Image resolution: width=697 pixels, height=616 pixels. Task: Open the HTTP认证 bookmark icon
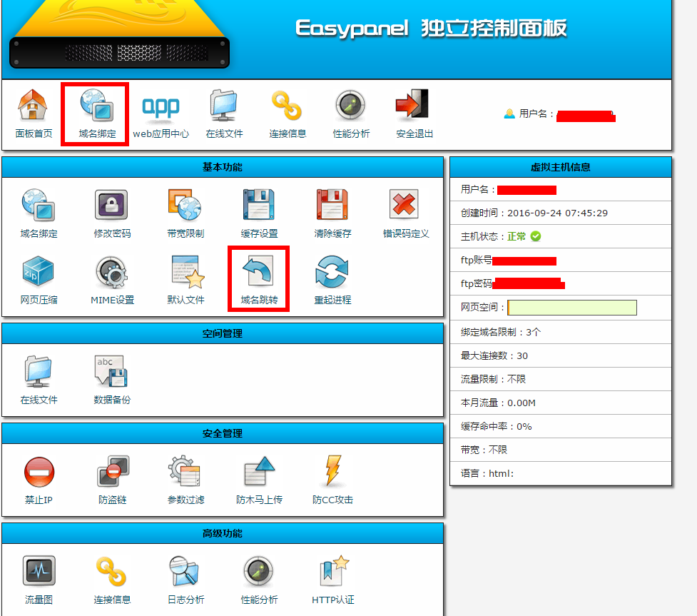pyautogui.click(x=334, y=570)
